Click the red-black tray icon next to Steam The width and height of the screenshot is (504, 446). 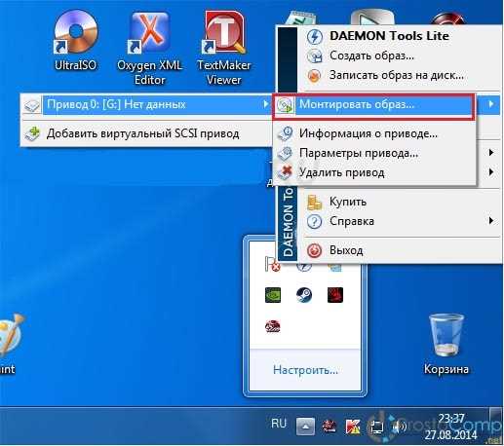(335, 295)
